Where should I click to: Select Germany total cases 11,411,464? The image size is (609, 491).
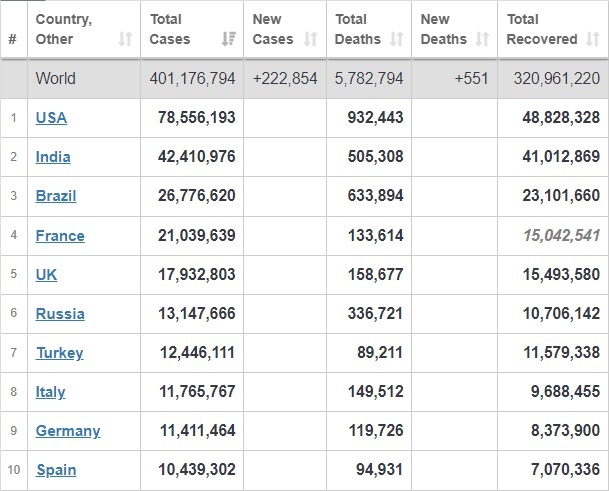[197, 430]
